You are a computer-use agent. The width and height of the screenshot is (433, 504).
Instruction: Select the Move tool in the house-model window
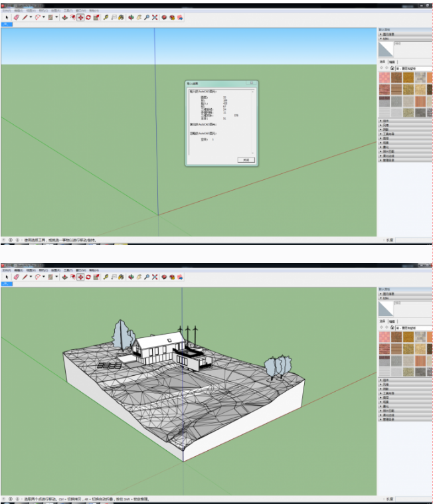pos(80,277)
